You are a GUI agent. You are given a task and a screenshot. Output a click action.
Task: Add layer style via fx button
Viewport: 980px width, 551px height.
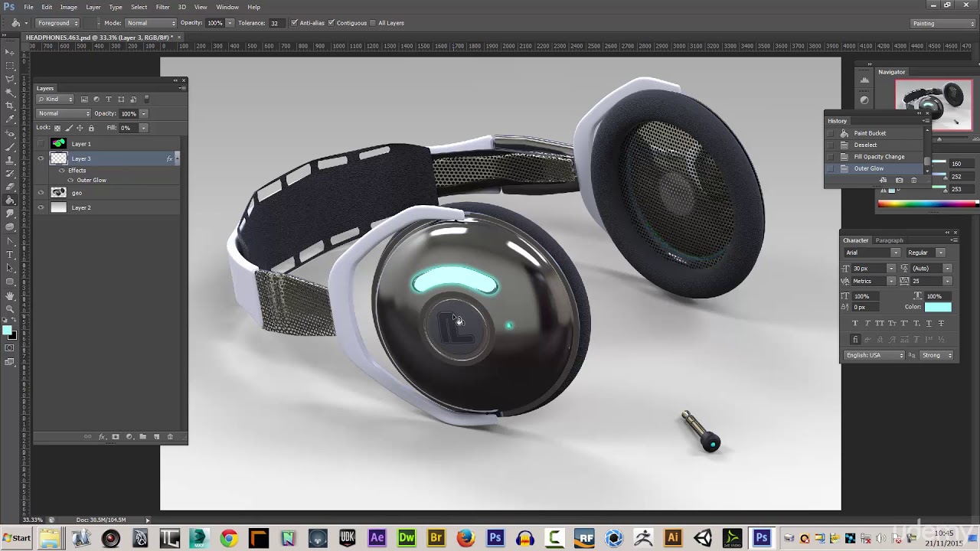click(x=102, y=437)
